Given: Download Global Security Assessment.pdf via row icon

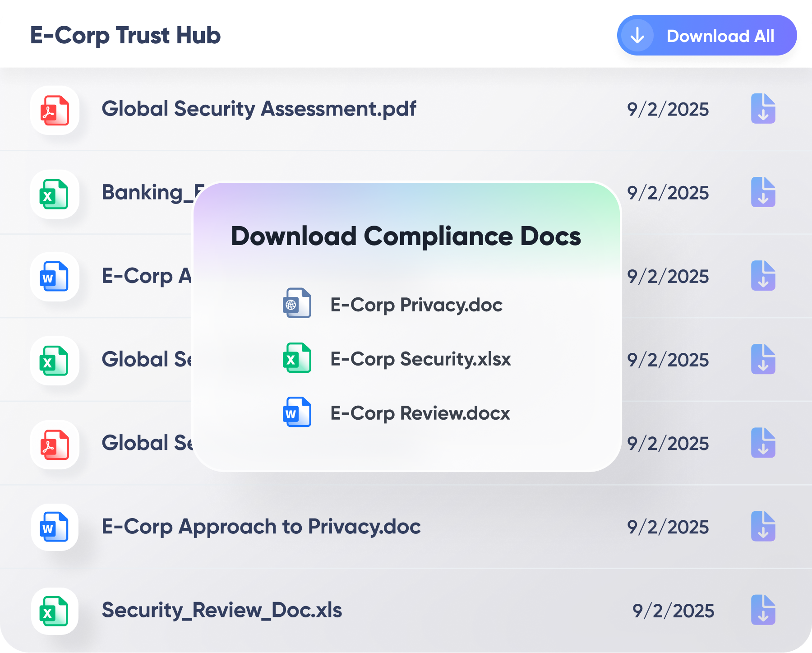Looking at the screenshot, I should tap(763, 109).
